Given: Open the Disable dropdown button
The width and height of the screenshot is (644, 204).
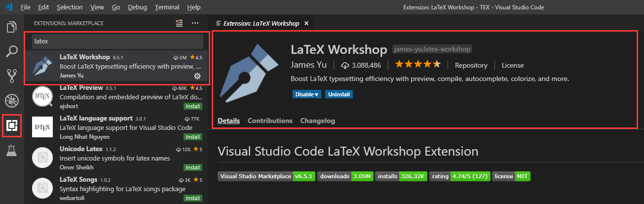Looking at the screenshot, I should [x=306, y=94].
